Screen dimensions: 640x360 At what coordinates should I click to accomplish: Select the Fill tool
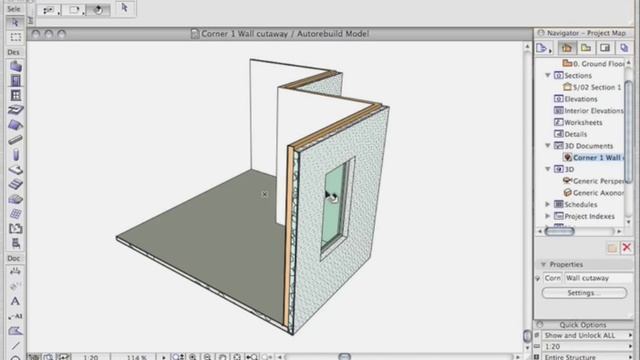click(x=15, y=331)
